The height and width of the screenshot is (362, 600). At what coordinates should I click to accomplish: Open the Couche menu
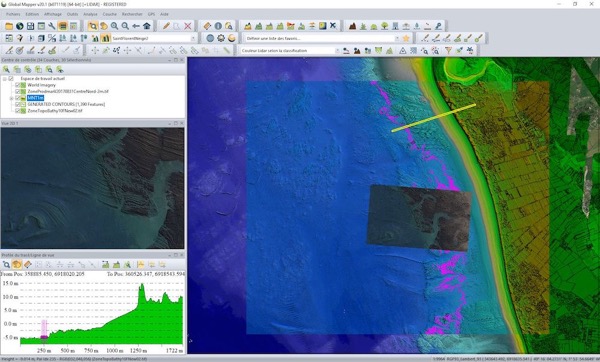pos(109,14)
